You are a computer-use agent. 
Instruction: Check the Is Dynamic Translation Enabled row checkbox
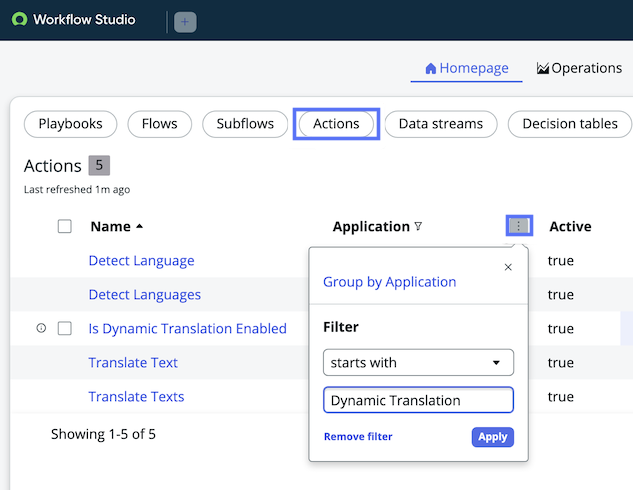(x=65, y=329)
